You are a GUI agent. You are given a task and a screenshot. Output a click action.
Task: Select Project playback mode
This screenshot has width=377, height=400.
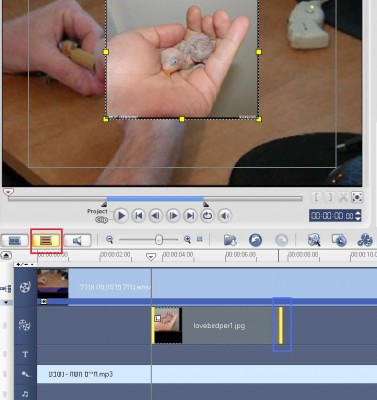click(97, 211)
